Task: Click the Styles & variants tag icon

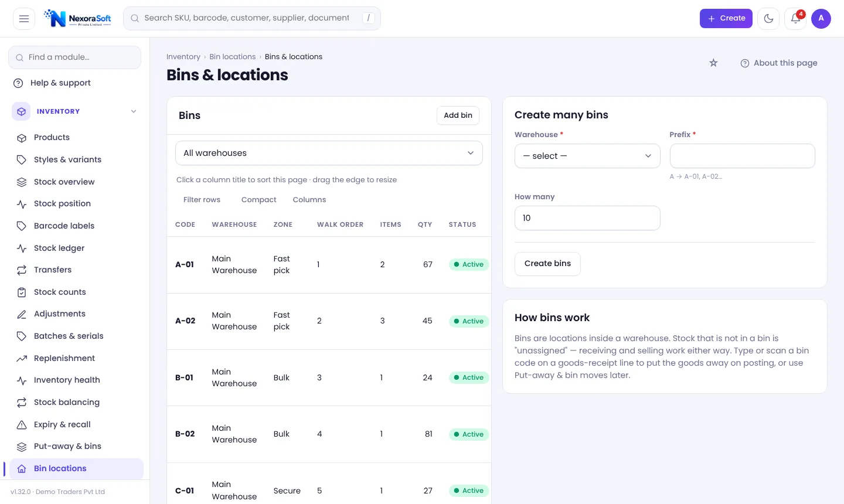Action: pos(22,160)
